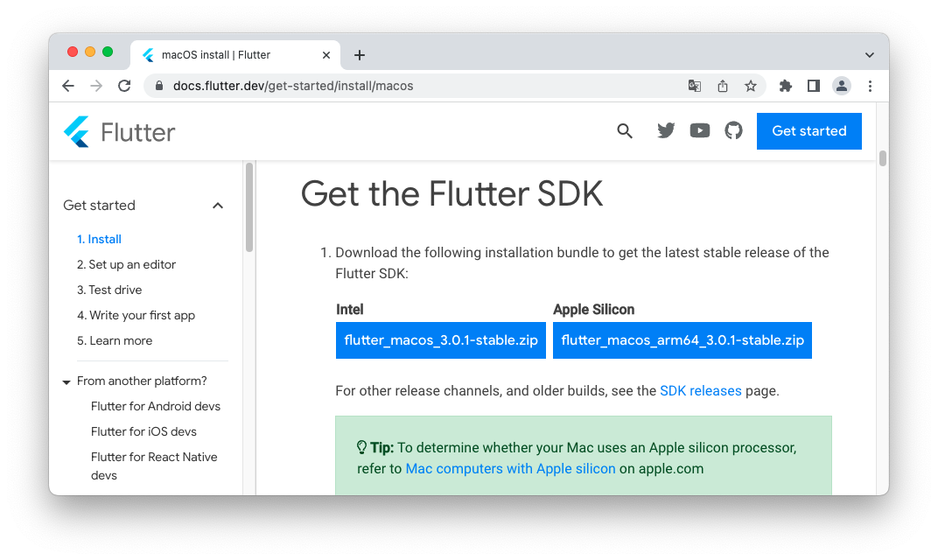Viewport: 938px width, 560px height.
Task: Toggle the browser side panel icon
Action: coord(814,86)
